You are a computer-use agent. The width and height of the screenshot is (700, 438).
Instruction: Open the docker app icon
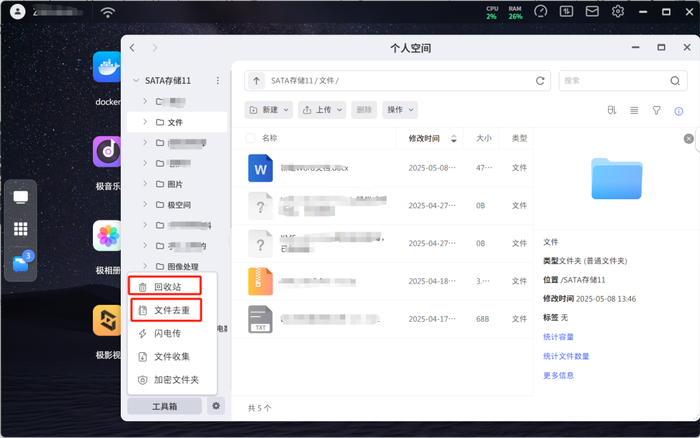coord(107,67)
